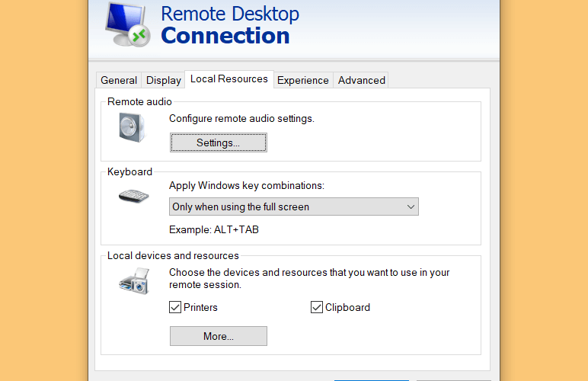The image size is (588, 381).
Task: Open remote audio Settings button
Action: pyautogui.click(x=219, y=142)
